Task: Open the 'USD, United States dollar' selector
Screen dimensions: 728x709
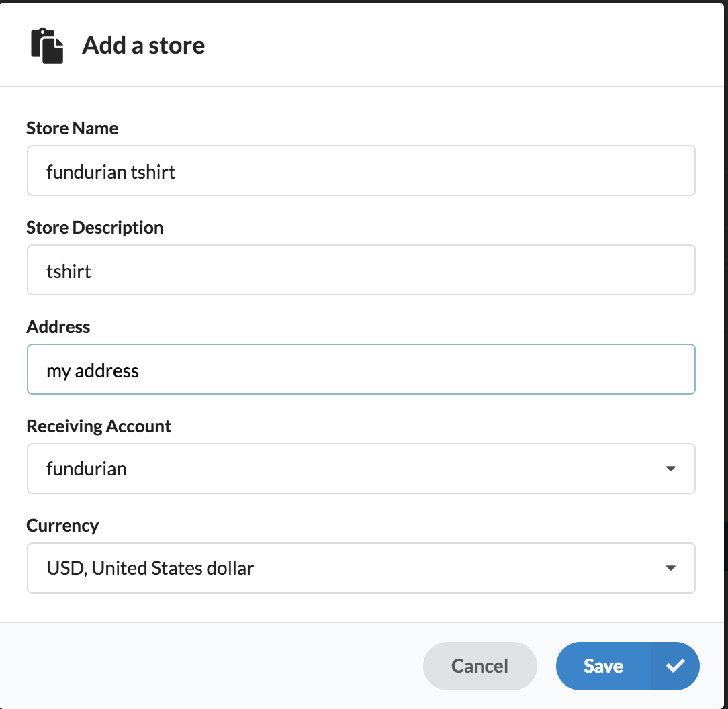Action: [x=349, y=568]
